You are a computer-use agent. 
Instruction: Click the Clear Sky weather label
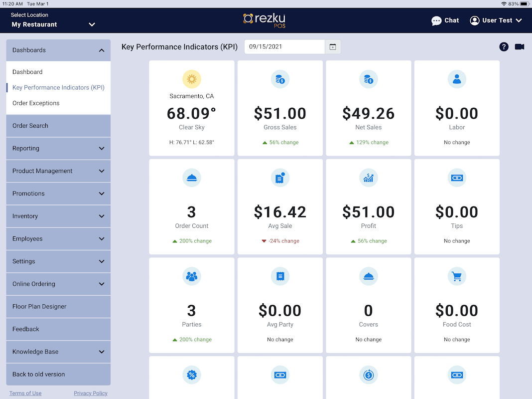(192, 127)
